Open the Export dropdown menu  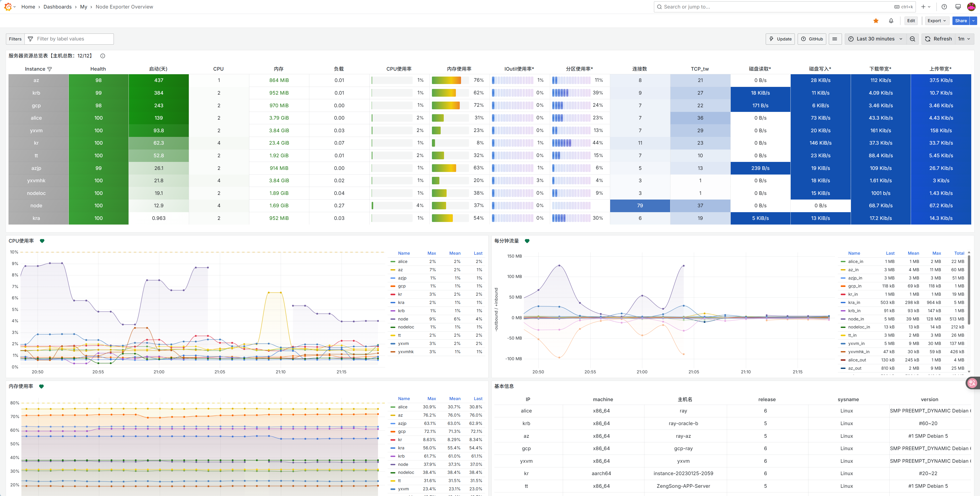coord(936,21)
